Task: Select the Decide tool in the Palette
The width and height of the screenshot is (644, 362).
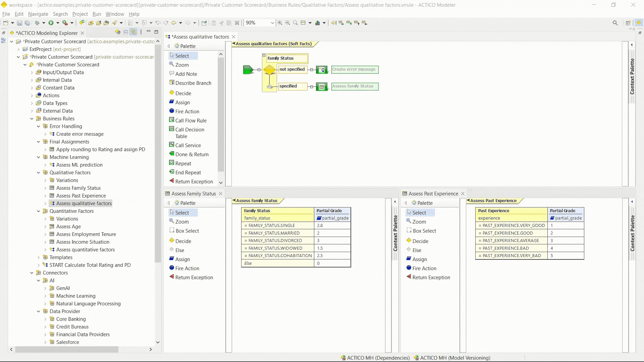Action: pos(183,93)
